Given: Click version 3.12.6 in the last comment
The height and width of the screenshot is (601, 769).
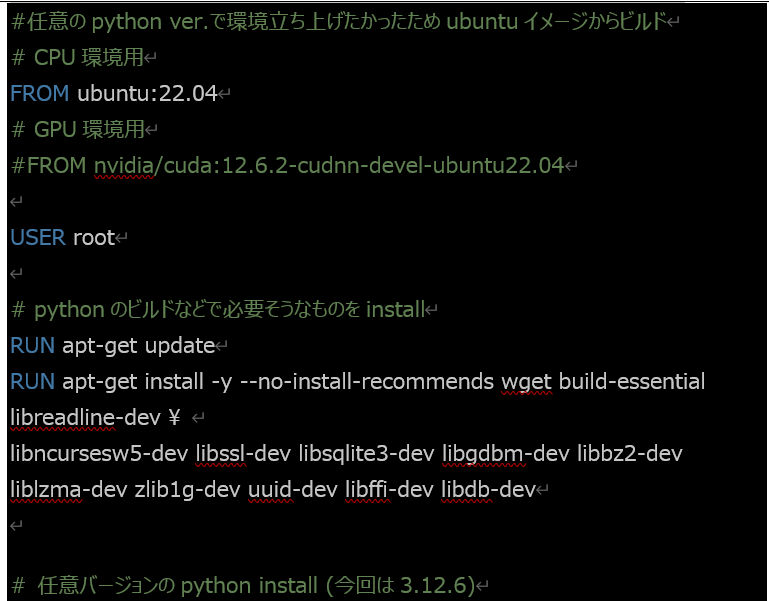Looking at the screenshot, I should [443, 585].
